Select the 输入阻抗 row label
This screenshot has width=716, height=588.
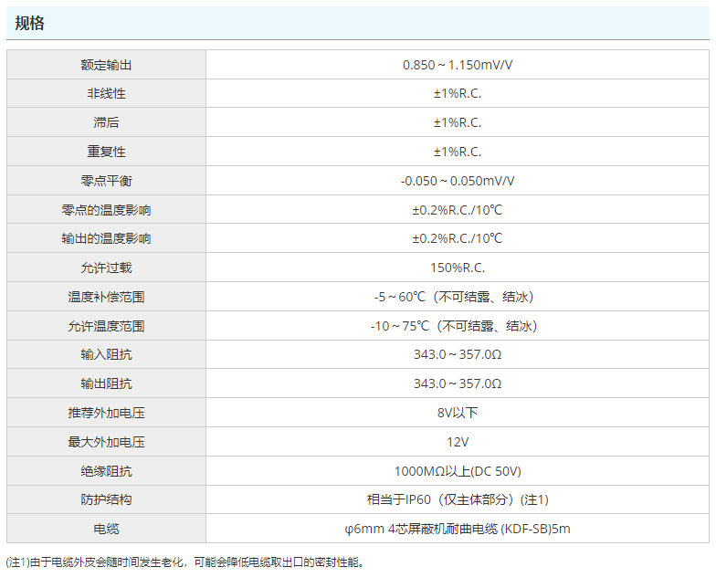pos(106,354)
